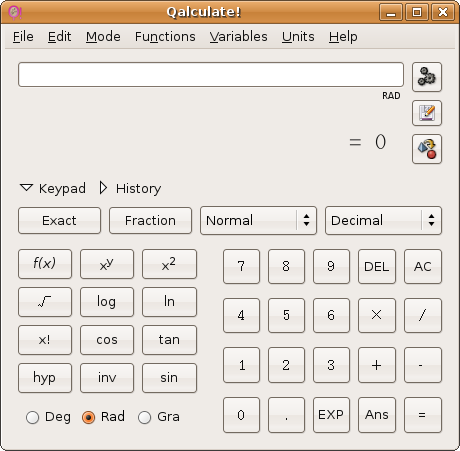Insert the previous answer with Ans

pyautogui.click(x=377, y=415)
